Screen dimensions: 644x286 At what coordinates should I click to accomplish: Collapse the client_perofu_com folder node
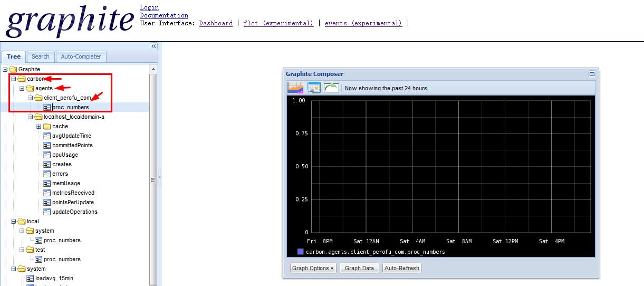pos(31,98)
